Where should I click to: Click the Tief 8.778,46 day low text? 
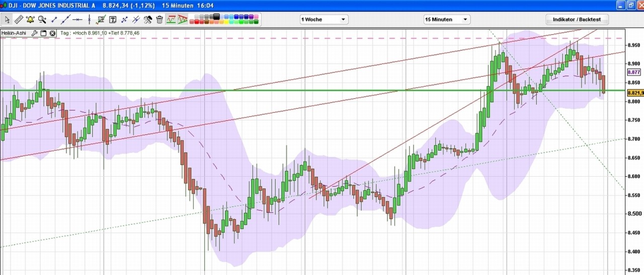click(124, 33)
